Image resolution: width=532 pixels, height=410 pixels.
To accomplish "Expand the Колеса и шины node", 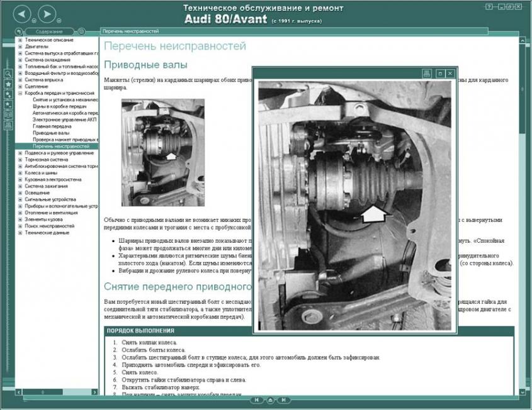I will tap(20, 173).
